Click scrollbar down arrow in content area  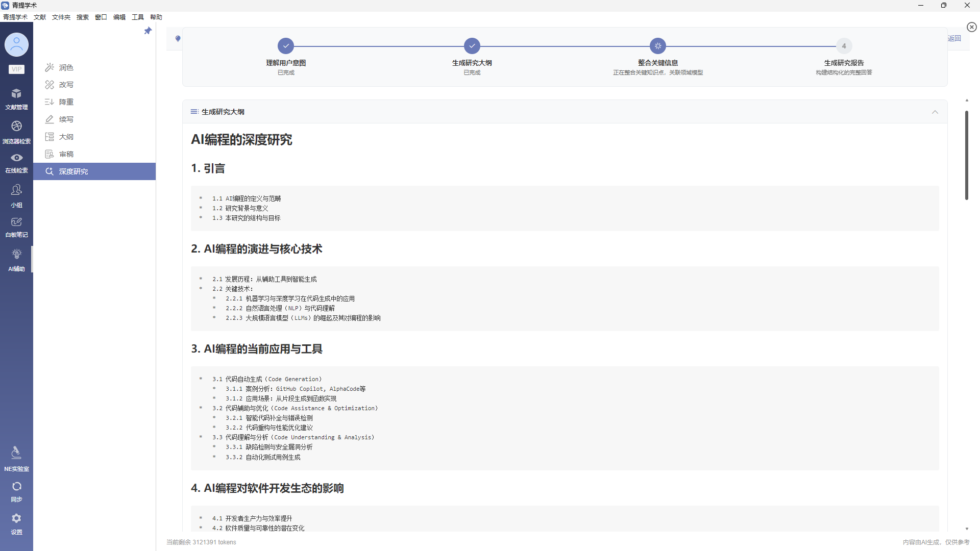[x=967, y=529]
